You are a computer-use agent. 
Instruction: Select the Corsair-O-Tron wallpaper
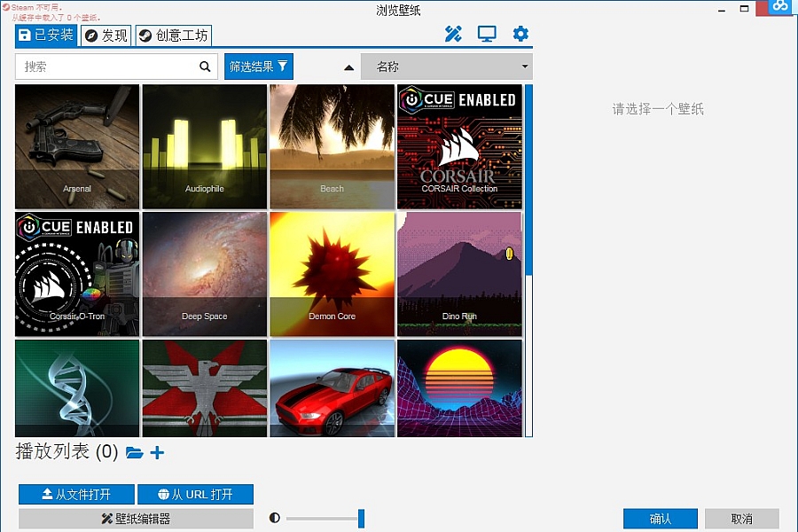pyautogui.click(x=77, y=274)
